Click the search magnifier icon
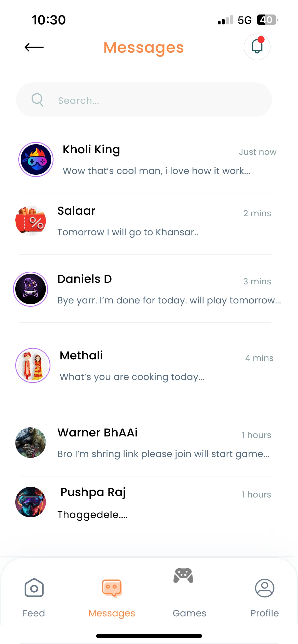Viewport: 298px width, 644px height. pos(37,100)
